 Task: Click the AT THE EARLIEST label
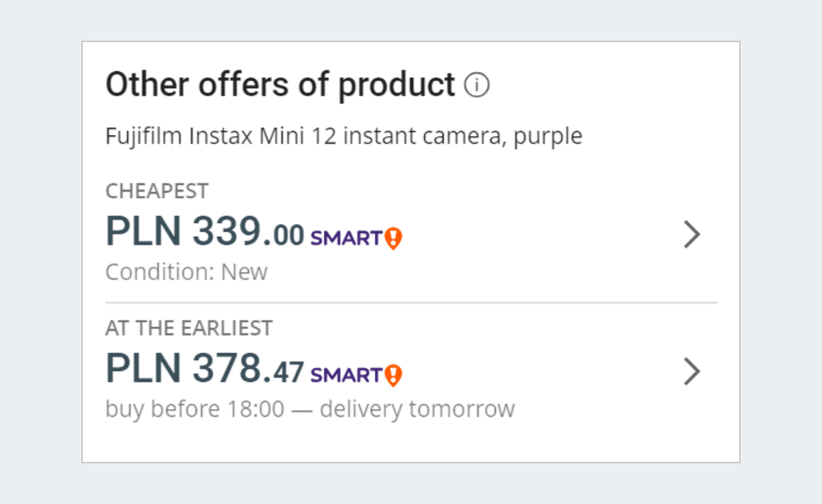189,328
